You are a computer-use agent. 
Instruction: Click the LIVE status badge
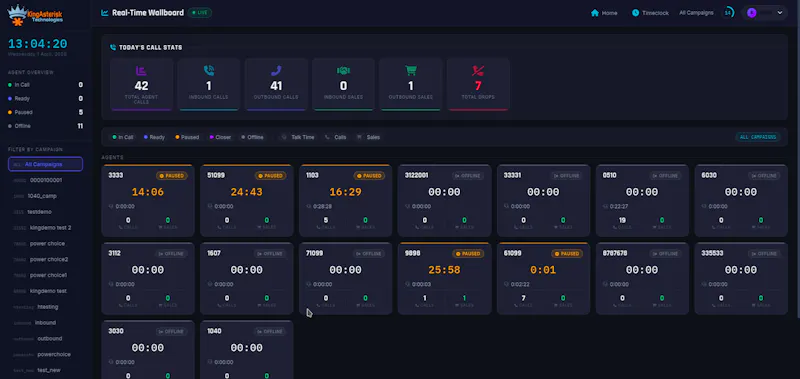pos(199,13)
